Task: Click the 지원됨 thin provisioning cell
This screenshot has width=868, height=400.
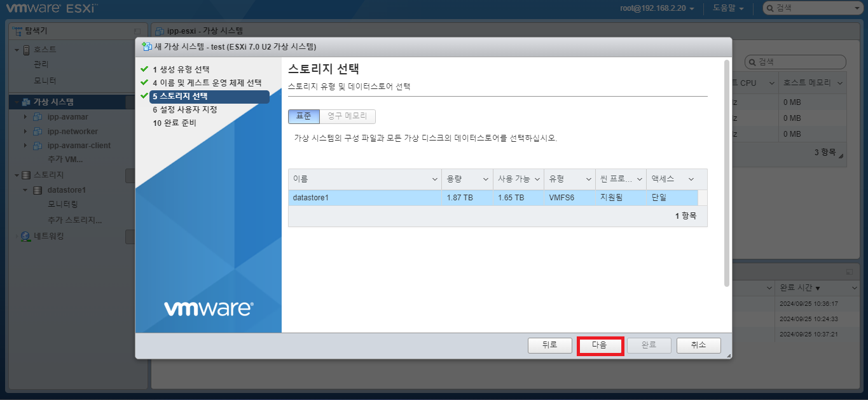Action: (x=620, y=198)
